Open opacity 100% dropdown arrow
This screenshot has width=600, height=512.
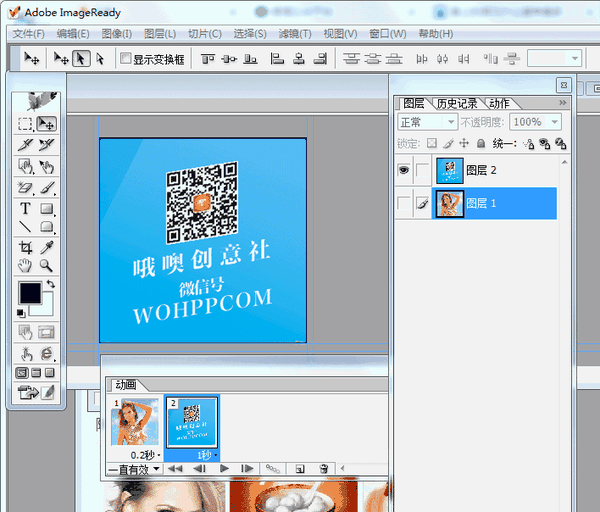(554, 122)
